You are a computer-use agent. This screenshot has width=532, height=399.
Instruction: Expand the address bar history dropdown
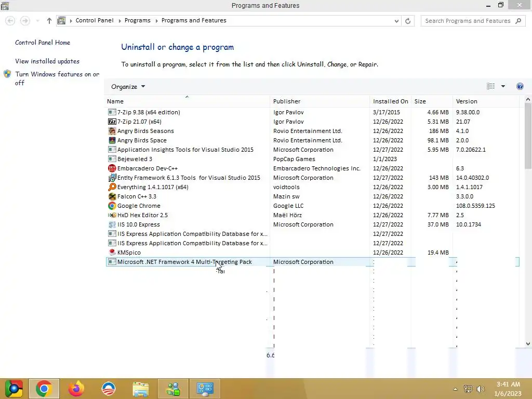396,21
